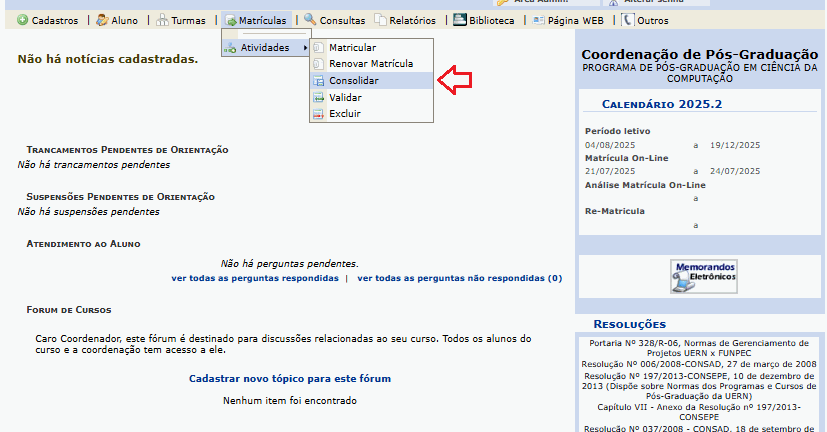Select Renovar Matrícula in submenu
Image resolution: width=827 pixels, height=432 pixels.
[x=370, y=64]
